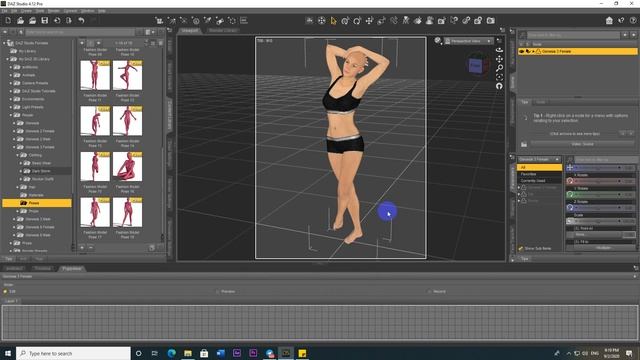The image size is (640, 360).
Task: Click the Open file folder icon
Action: 20,20
